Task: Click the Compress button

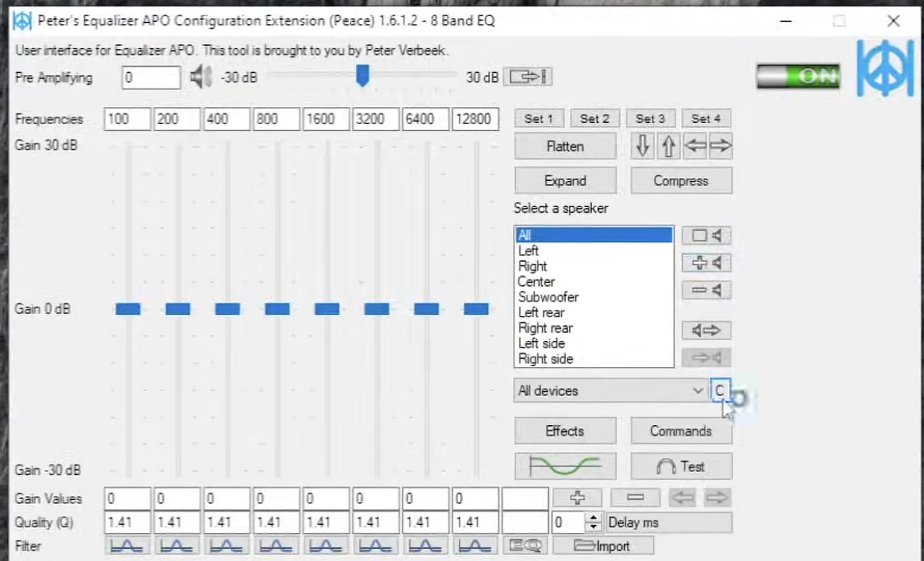Action: (681, 180)
